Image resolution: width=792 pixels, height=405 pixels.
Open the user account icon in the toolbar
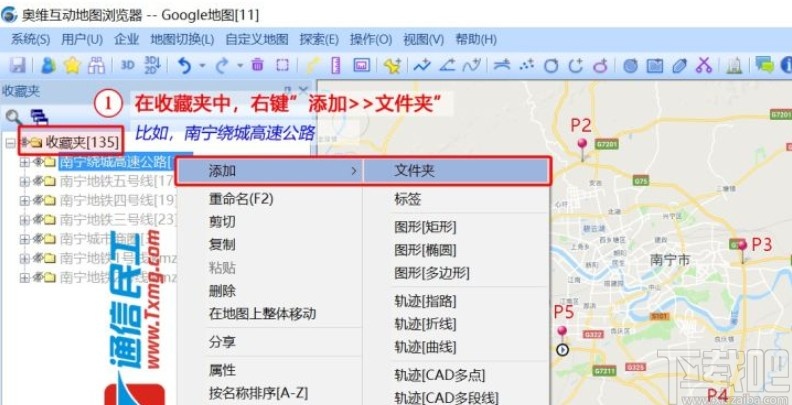[x=48, y=65]
